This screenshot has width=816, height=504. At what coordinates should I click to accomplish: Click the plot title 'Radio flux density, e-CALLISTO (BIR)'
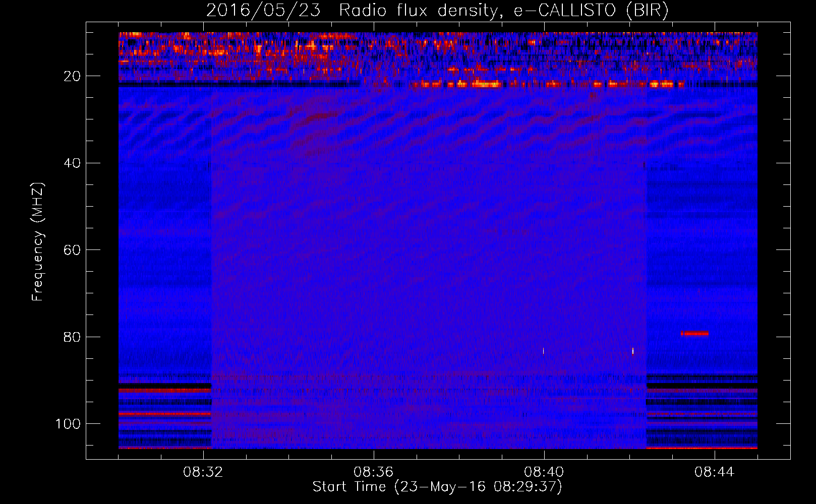(x=503, y=11)
